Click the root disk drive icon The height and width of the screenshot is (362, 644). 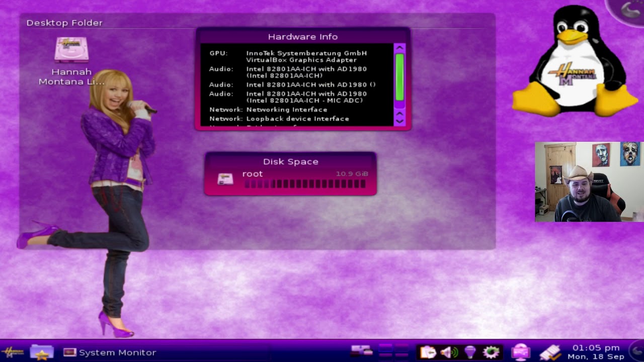point(225,178)
